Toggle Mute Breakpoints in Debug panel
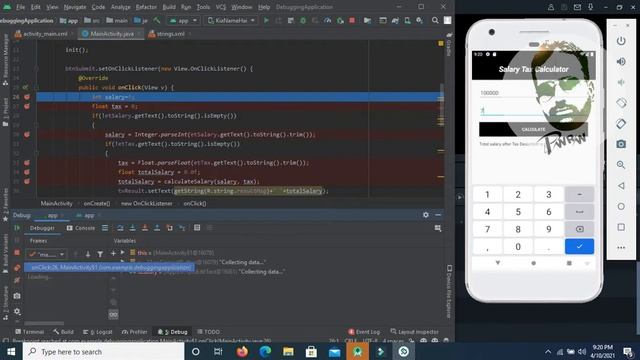 click(x=17, y=281)
